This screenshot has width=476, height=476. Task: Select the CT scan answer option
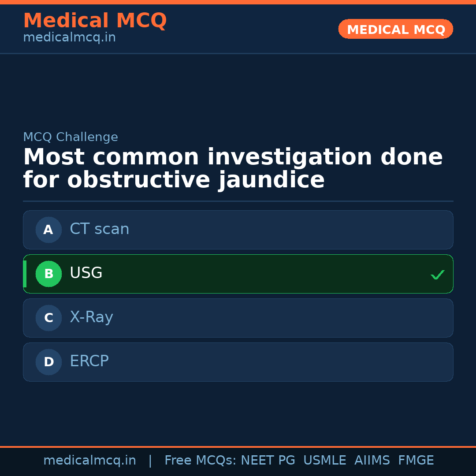coord(238,230)
